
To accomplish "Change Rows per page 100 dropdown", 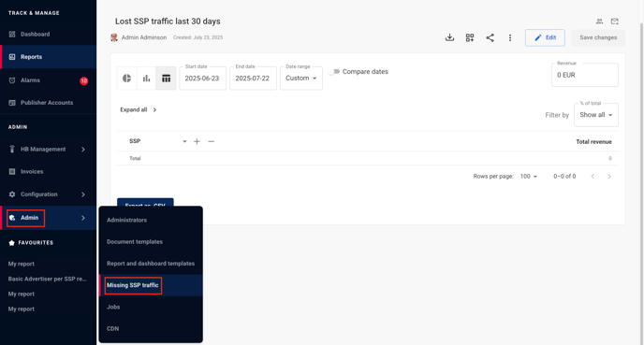I will (529, 177).
